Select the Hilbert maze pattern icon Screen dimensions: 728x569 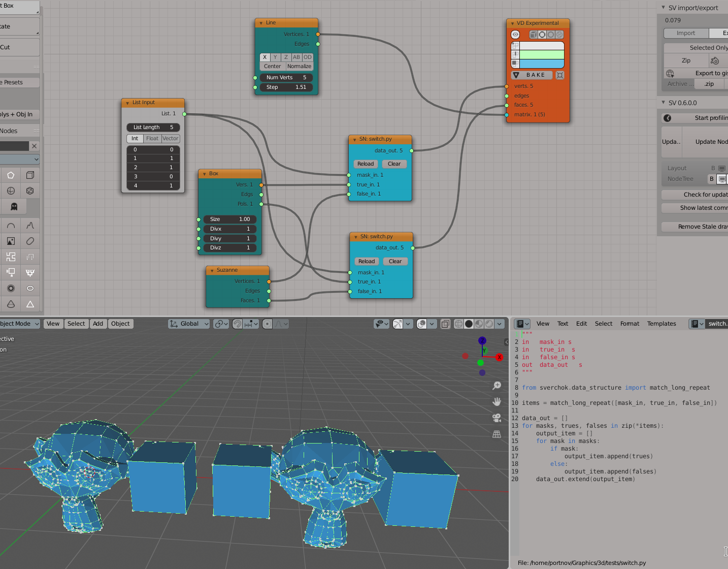tap(11, 257)
